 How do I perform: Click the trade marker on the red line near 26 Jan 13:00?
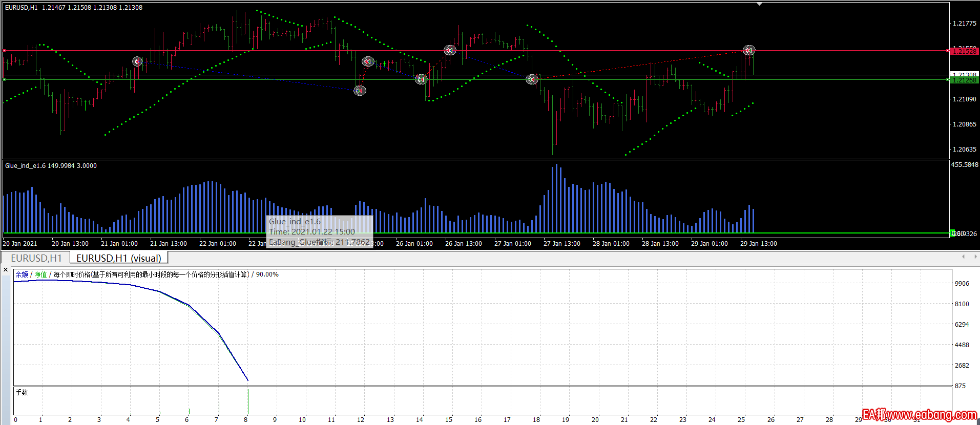[x=450, y=50]
